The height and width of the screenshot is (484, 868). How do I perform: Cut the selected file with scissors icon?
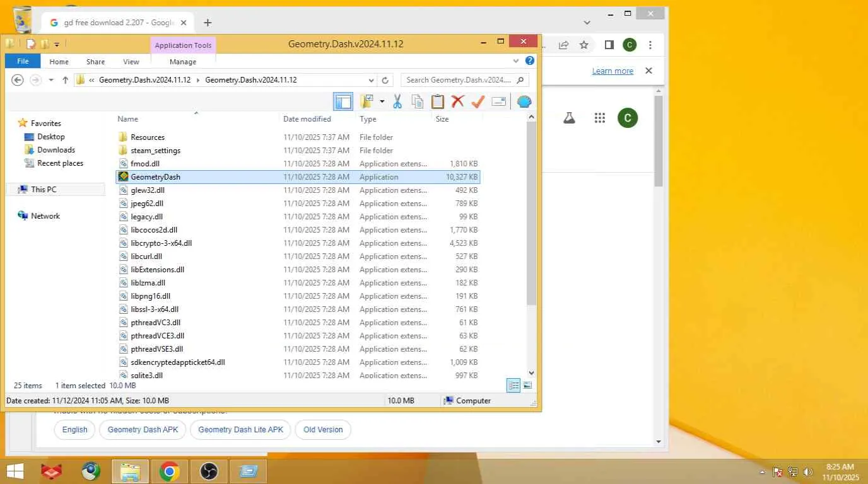pos(397,101)
